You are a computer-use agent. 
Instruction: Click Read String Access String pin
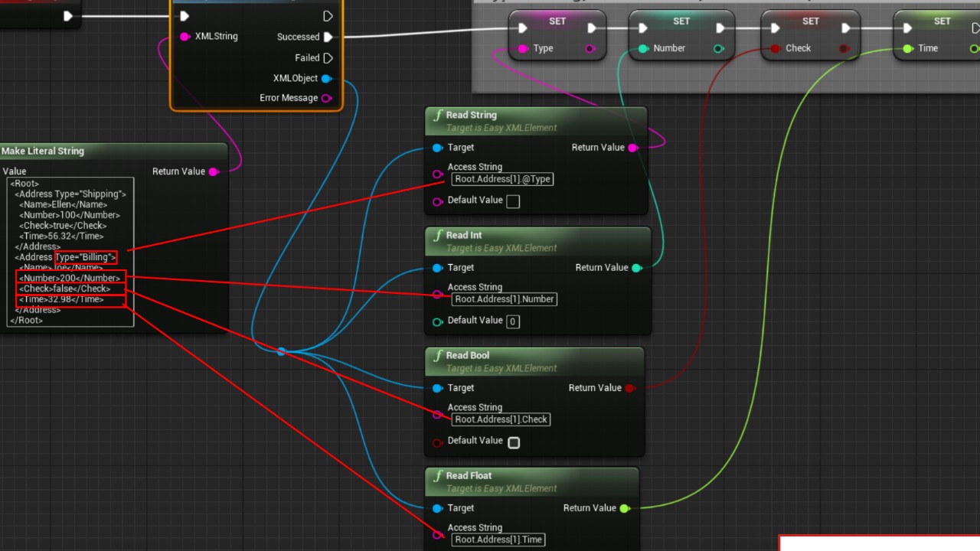[x=438, y=174]
